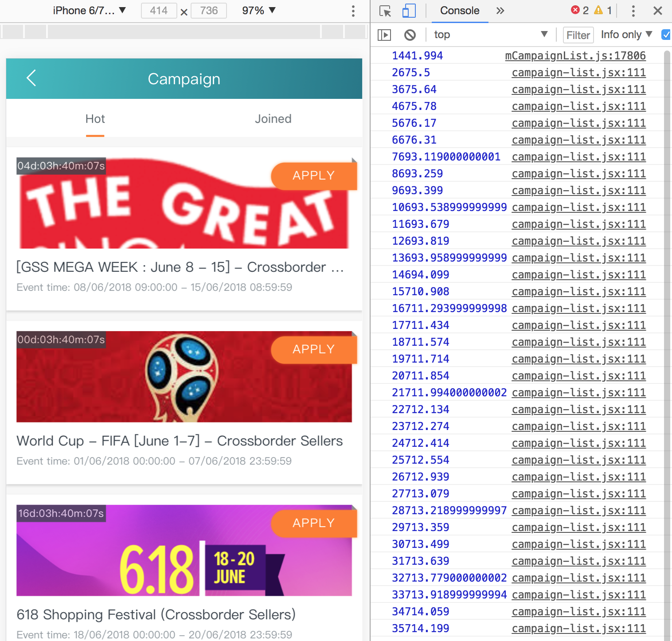Open the 97% zoom level dropdown
672x641 pixels.
coord(258,11)
